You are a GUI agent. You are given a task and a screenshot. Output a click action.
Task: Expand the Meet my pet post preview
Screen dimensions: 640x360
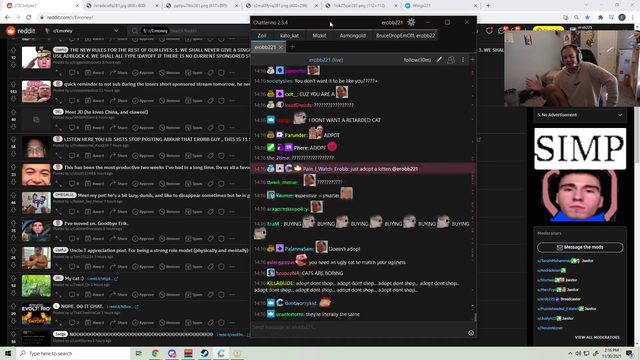coord(59,211)
